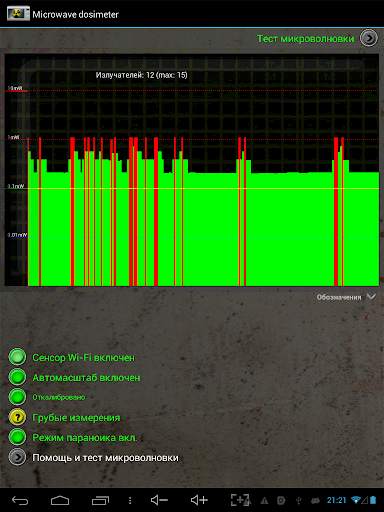Click the Автомасштаб включен label
This screenshot has width=384, height=512.
[86, 377]
